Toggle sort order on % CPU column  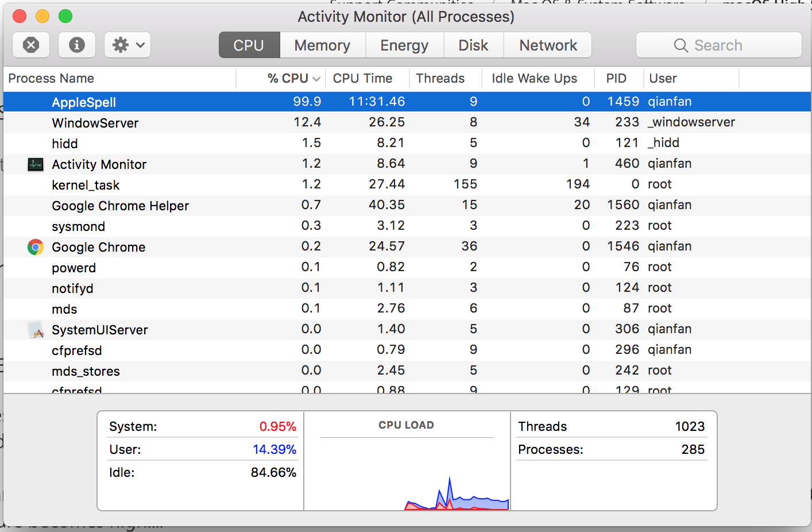coord(281,78)
